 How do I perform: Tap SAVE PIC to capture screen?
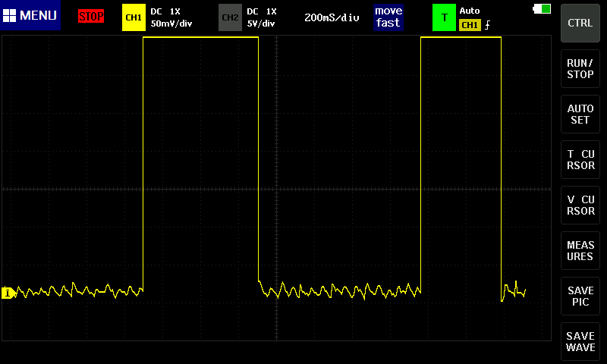pyautogui.click(x=580, y=296)
